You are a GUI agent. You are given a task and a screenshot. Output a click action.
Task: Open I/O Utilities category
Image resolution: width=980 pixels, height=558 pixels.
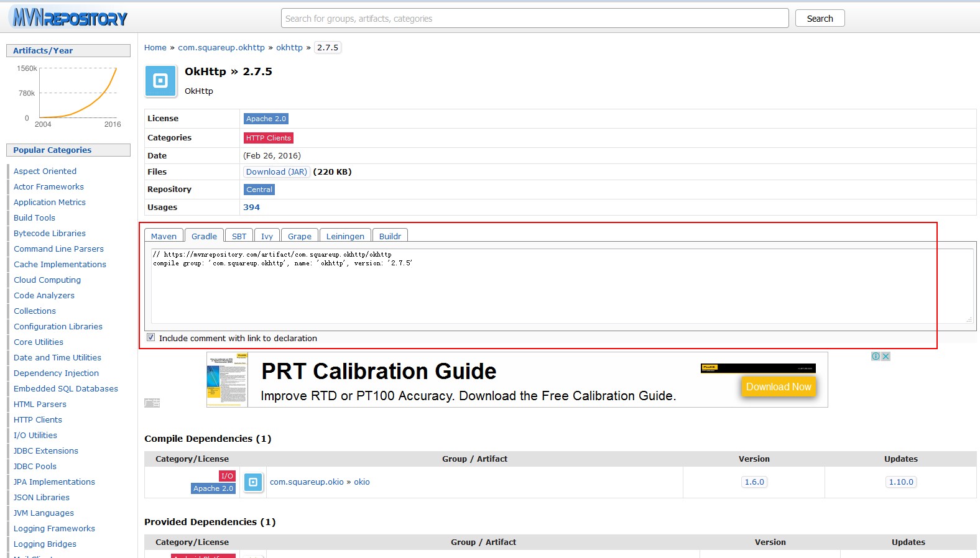pyautogui.click(x=35, y=436)
